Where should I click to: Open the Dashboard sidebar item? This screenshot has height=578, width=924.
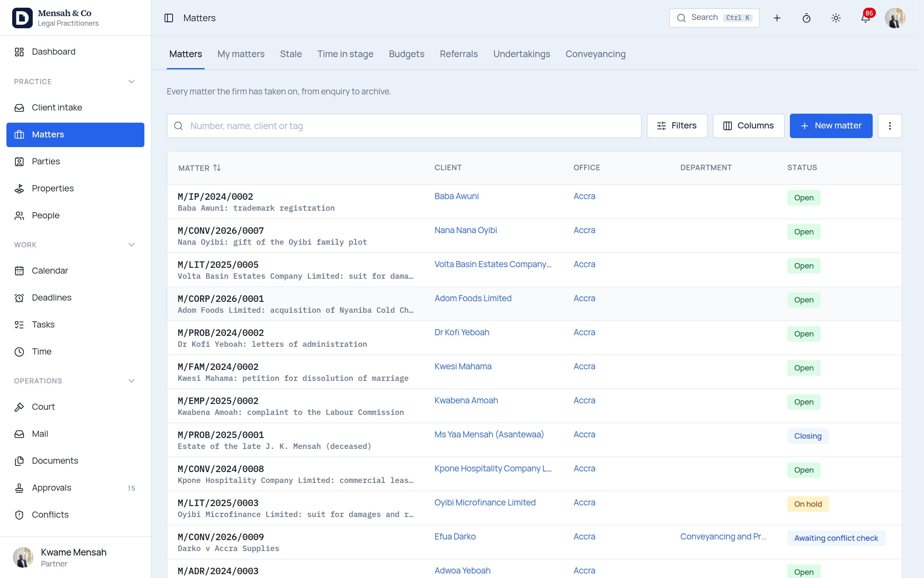pyautogui.click(x=75, y=52)
